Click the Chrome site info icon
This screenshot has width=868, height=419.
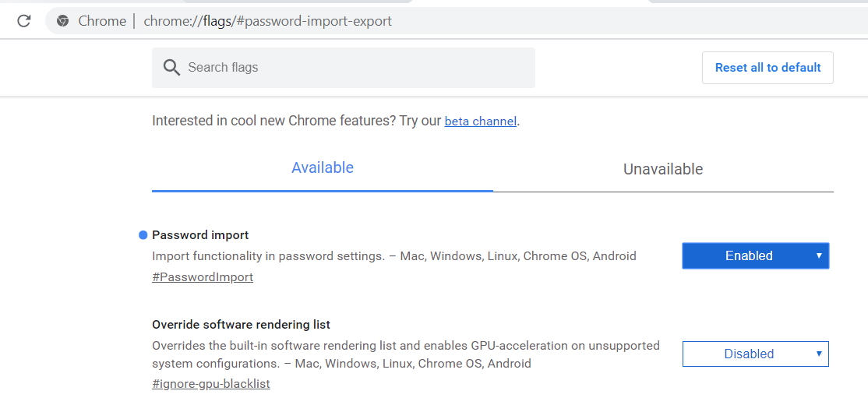63,21
